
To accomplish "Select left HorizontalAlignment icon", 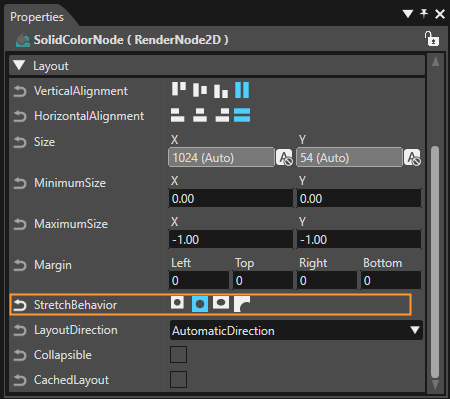I will coord(177,115).
